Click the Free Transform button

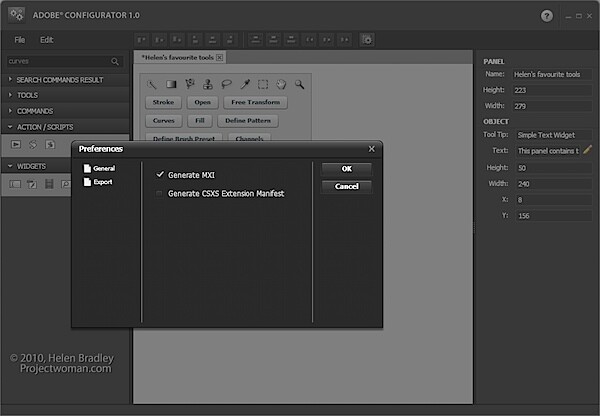tap(255, 102)
